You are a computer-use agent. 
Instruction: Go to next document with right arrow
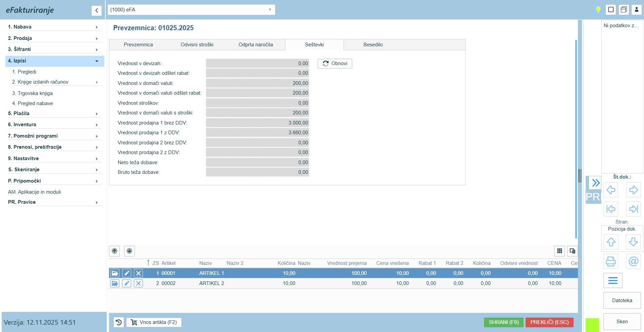(x=633, y=190)
